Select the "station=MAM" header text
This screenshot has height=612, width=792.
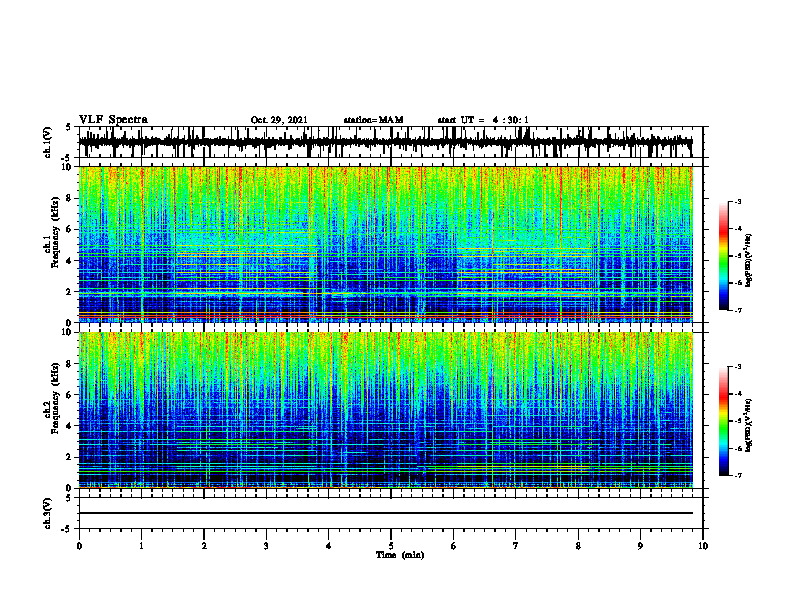coord(374,120)
